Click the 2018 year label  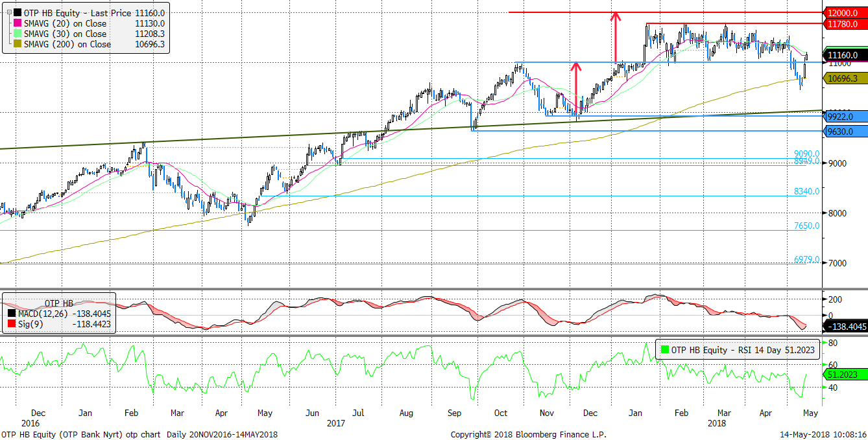pos(717,423)
